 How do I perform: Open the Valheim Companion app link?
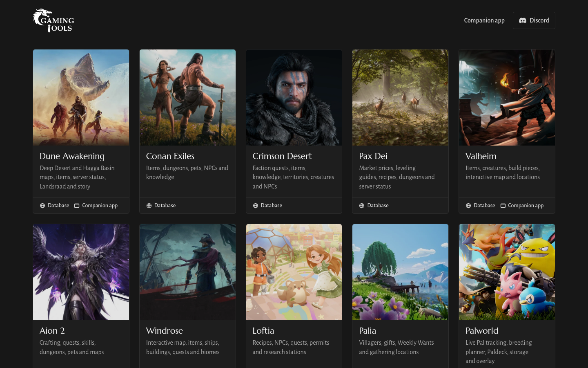coord(522,206)
